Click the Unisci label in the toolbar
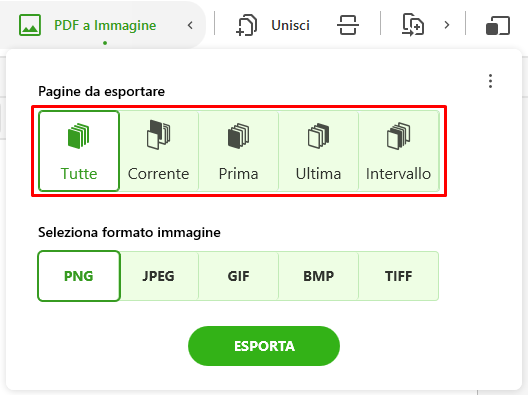The width and height of the screenshot is (528, 395). point(290,25)
